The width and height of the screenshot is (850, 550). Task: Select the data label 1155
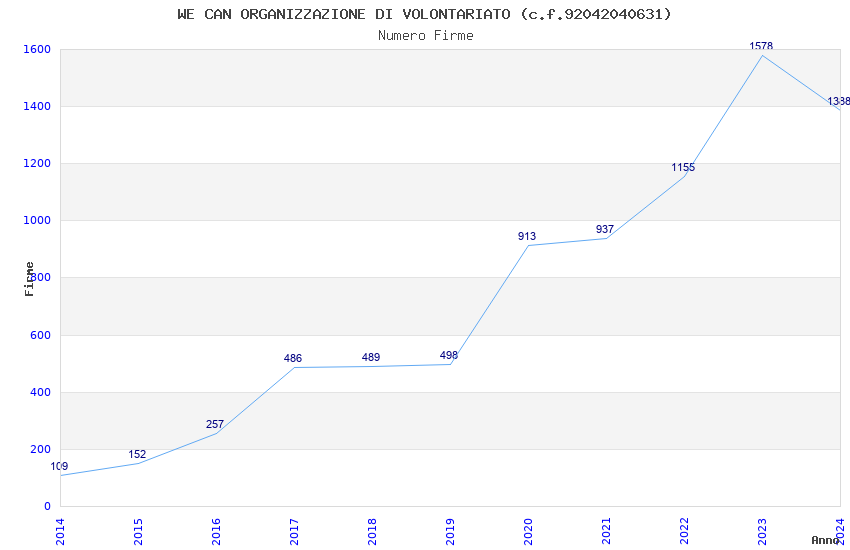[x=683, y=167]
